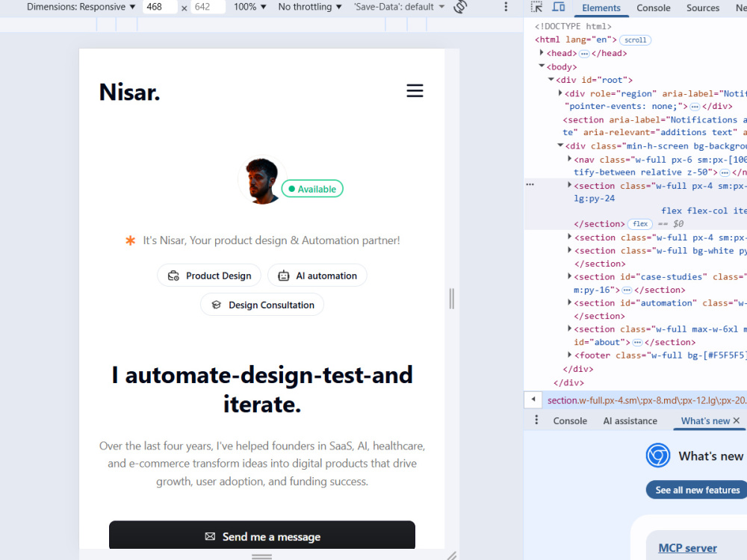
Task: Click the Nisar. logo
Action: 129,92
